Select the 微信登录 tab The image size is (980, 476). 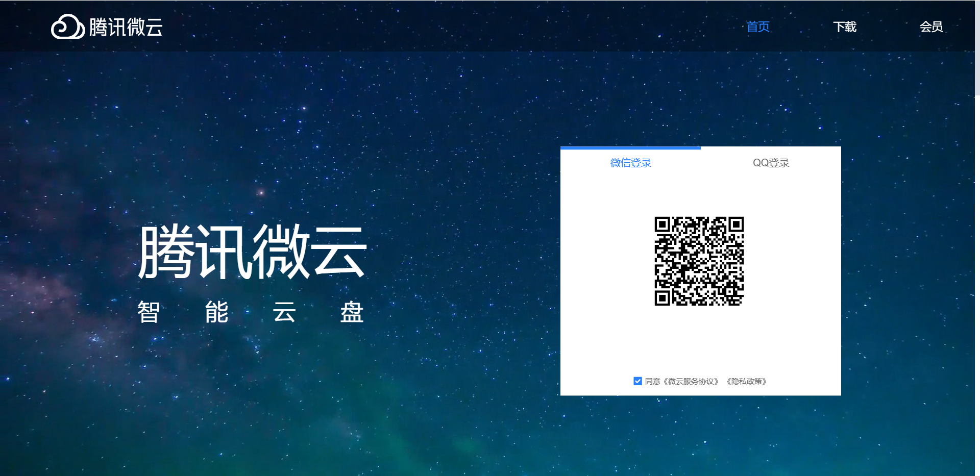(630, 162)
